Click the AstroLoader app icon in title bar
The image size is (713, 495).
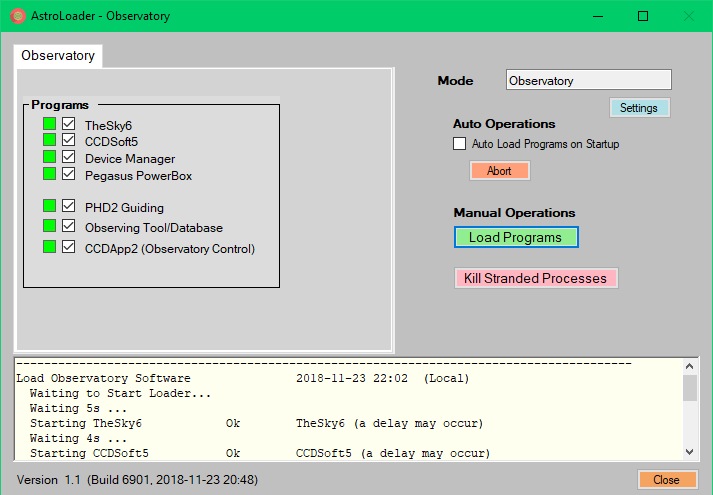pos(18,16)
